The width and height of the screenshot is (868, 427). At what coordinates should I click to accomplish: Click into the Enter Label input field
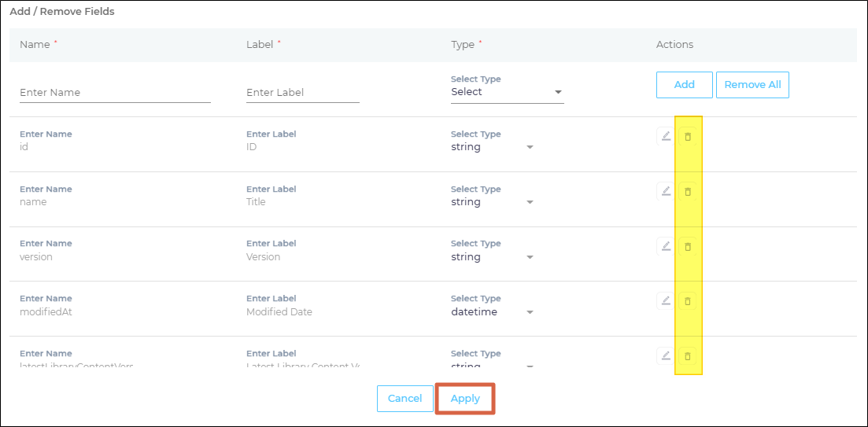tap(302, 93)
